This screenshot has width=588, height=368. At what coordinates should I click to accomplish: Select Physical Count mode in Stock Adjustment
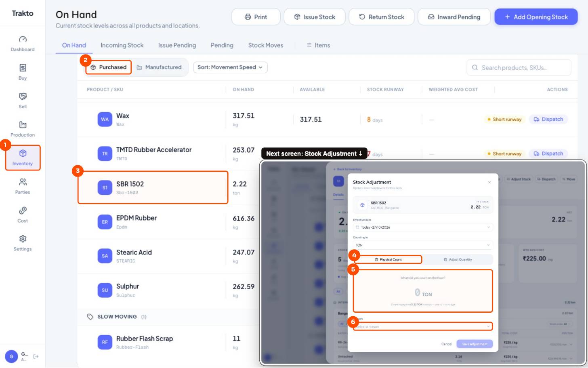(388, 259)
